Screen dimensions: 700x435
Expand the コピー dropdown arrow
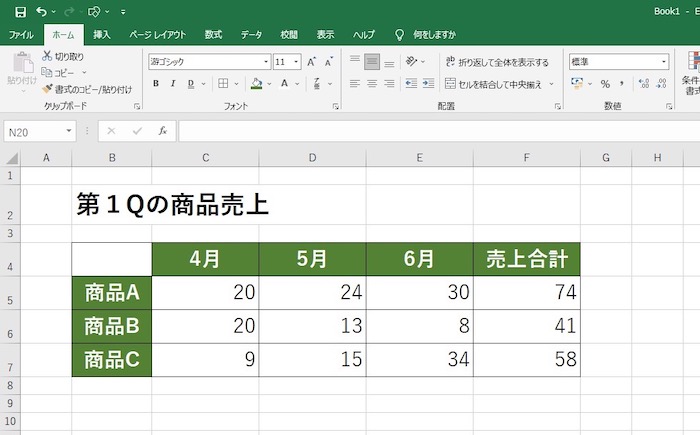(84, 72)
